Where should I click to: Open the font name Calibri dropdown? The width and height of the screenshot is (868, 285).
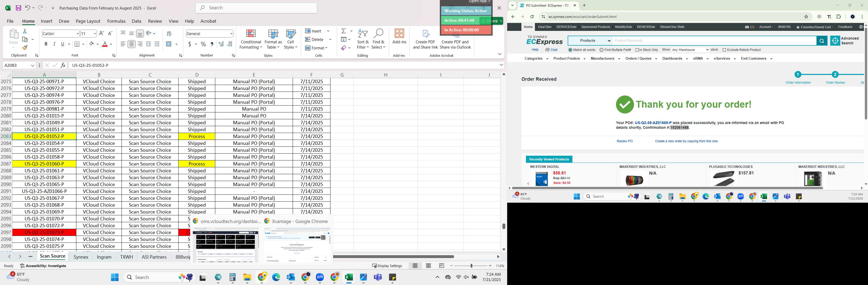(77, 33)
